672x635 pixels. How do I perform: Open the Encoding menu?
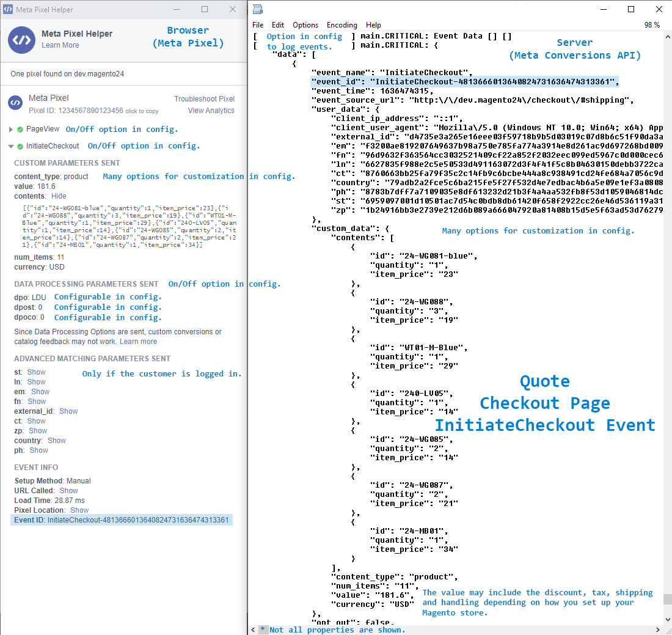[x=341, y=24]
